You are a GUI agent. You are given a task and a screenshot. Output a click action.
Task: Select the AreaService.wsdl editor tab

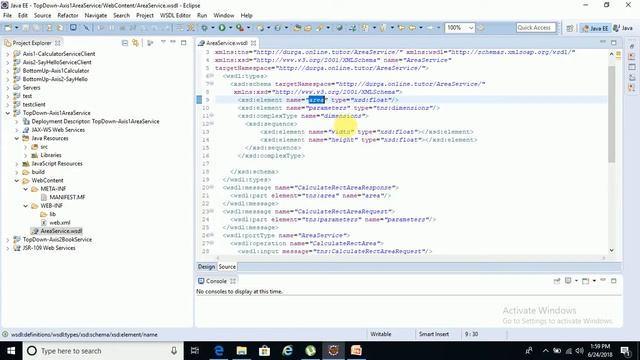[227, 43]
